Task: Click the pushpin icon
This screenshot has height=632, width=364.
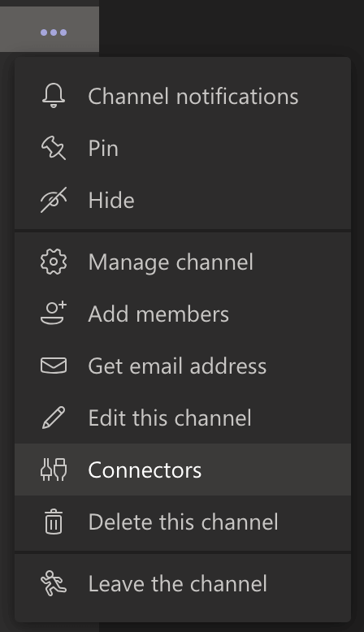Action: click(x=54, y=148)
